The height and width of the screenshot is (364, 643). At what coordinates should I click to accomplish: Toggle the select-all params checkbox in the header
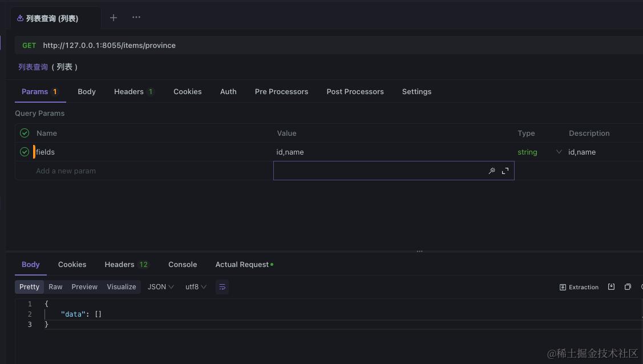pyautogui.click(x=25, y=133)
